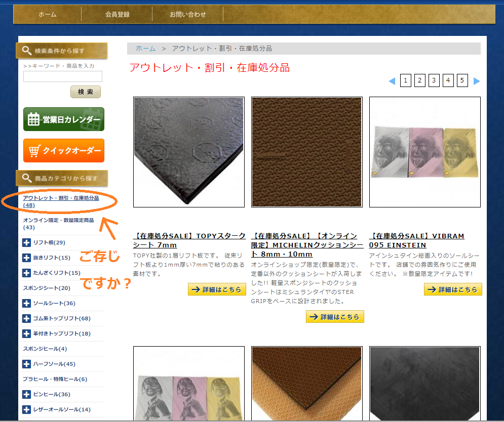The width and height of the screenshot is (504, 422).
Task: Open the 営業日カレンダー banner button
Action: point(64,119)
